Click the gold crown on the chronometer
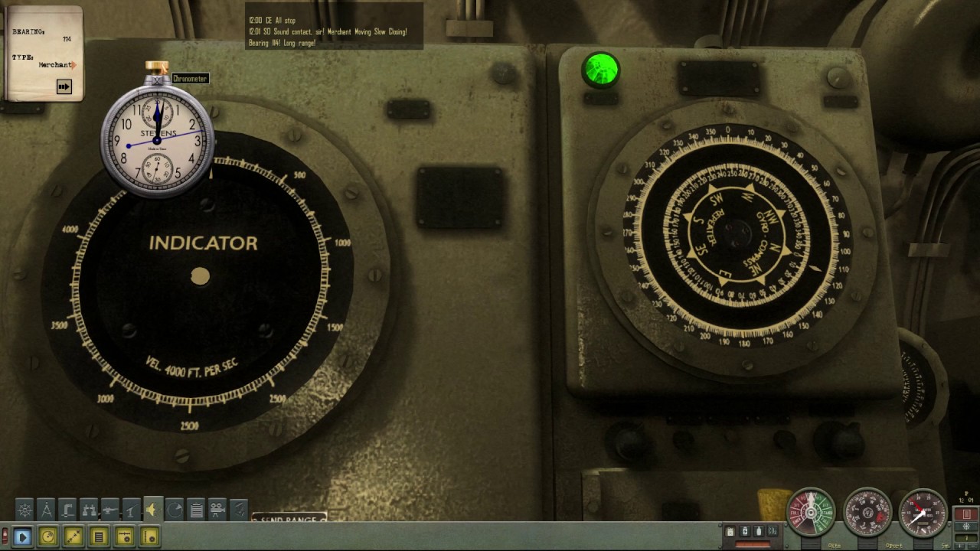980x551 pixels. [x=158, y=67]
